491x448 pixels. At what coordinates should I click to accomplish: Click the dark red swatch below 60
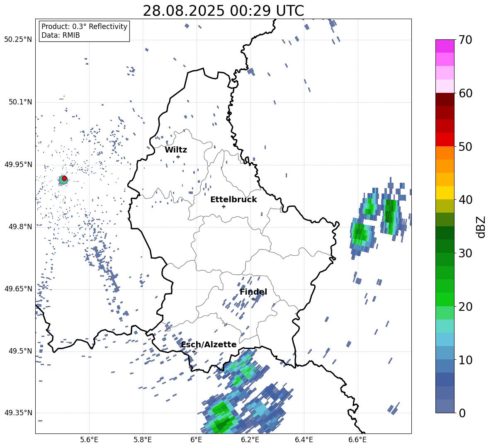pos(445,99)
